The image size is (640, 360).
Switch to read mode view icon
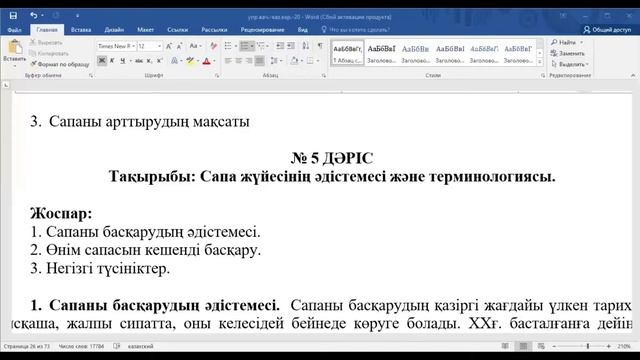coord(505,346)
